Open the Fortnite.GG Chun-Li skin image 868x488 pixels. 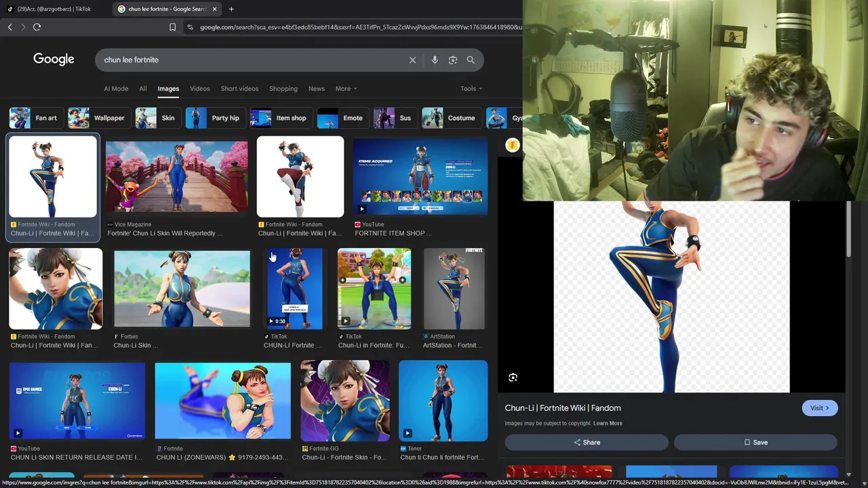(x=344, y=401)
